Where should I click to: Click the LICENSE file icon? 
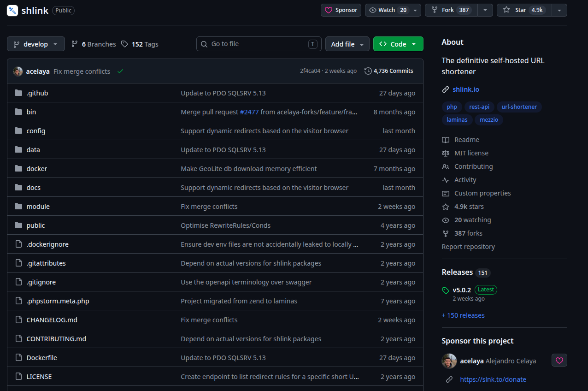pos(18,377)
